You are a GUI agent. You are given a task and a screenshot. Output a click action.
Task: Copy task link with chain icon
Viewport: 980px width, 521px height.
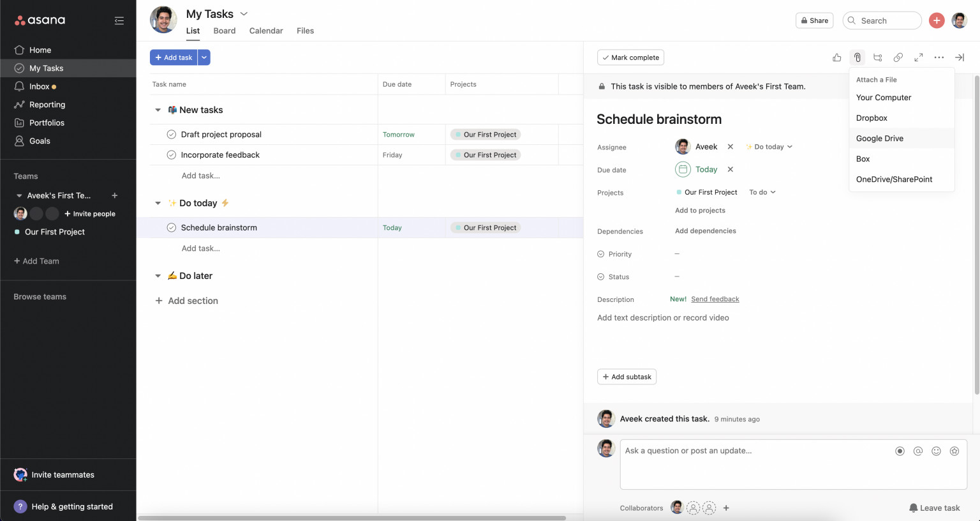pos(898,57)
